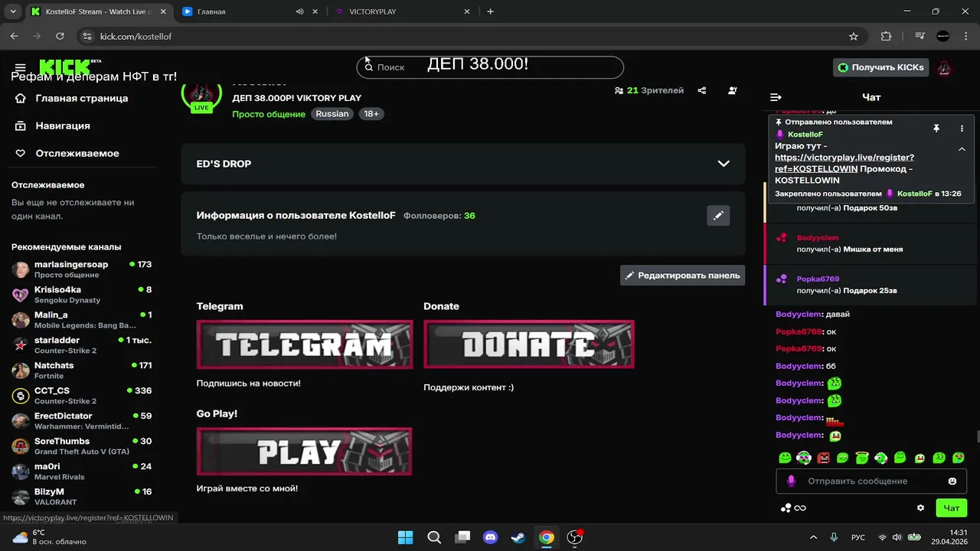Open ma0ri recommended channel
This screenshot has width=980, height=551.
click(80, 471)
